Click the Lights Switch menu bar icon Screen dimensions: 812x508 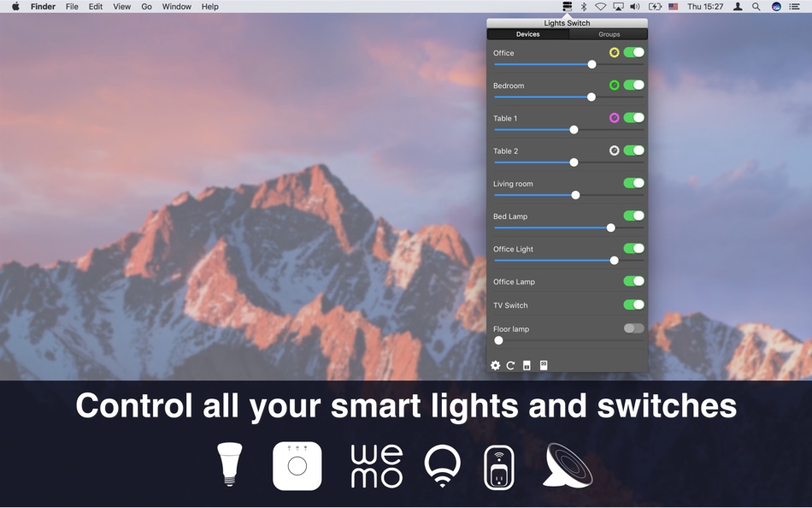tap(565, 6)
